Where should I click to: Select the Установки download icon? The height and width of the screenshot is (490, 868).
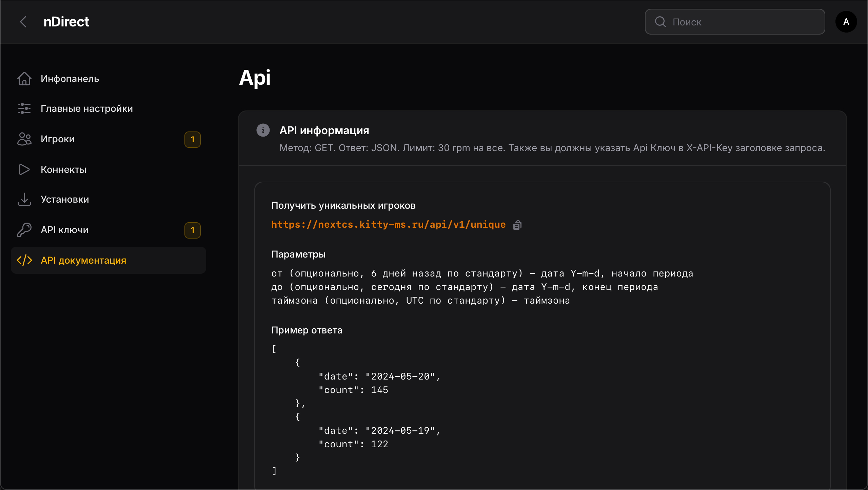point(24,199)
